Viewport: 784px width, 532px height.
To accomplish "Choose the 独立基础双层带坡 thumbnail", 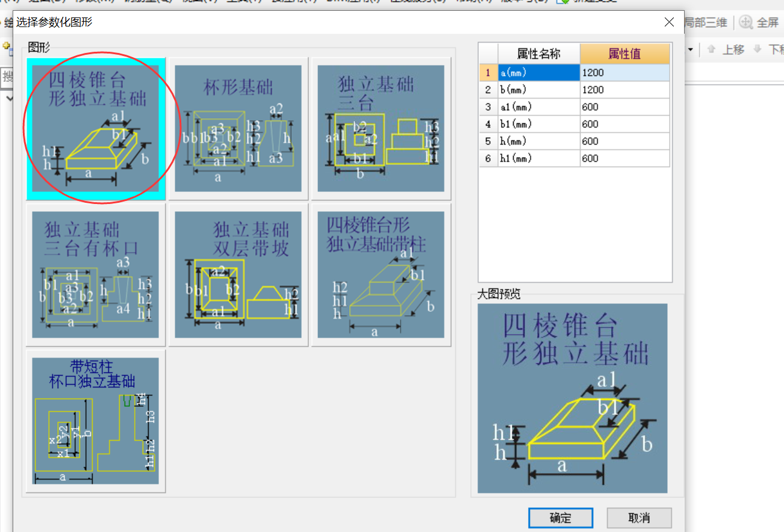I will coord(238,274).
